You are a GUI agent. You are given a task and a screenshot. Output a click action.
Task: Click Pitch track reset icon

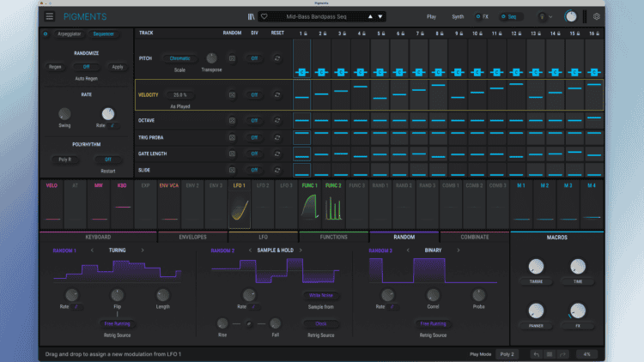(277, 58)
